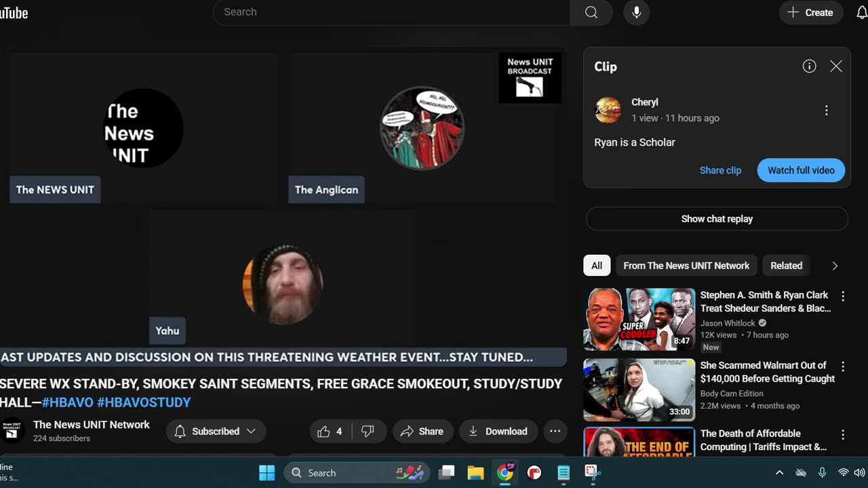The image size is (868, 488).
Task: Open the red round app on taskbar
Action: coord(534,472)
